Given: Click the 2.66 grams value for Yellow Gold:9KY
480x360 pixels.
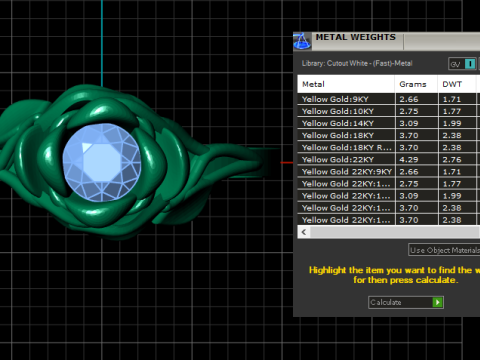Looking at the screenshot, I should pos(409,99).
